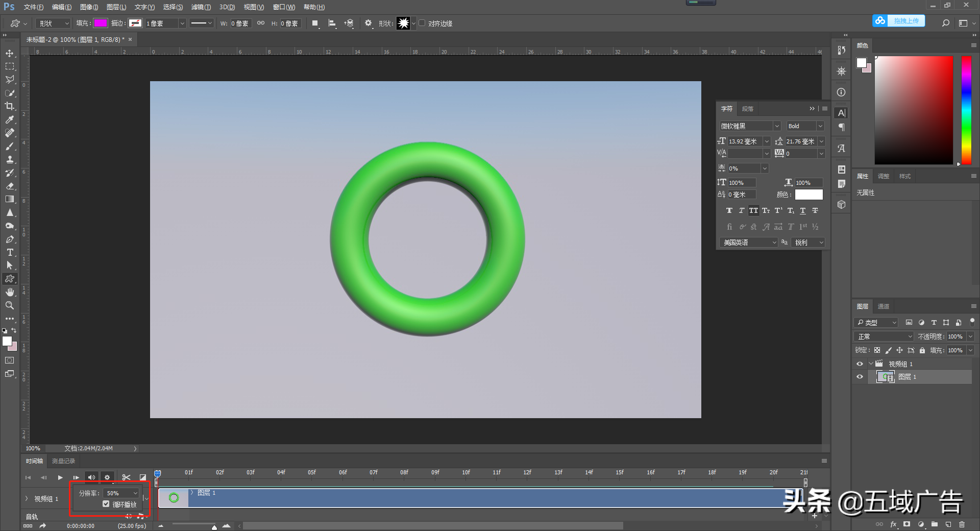Click the white text color swatch

[x=809, y=195]
